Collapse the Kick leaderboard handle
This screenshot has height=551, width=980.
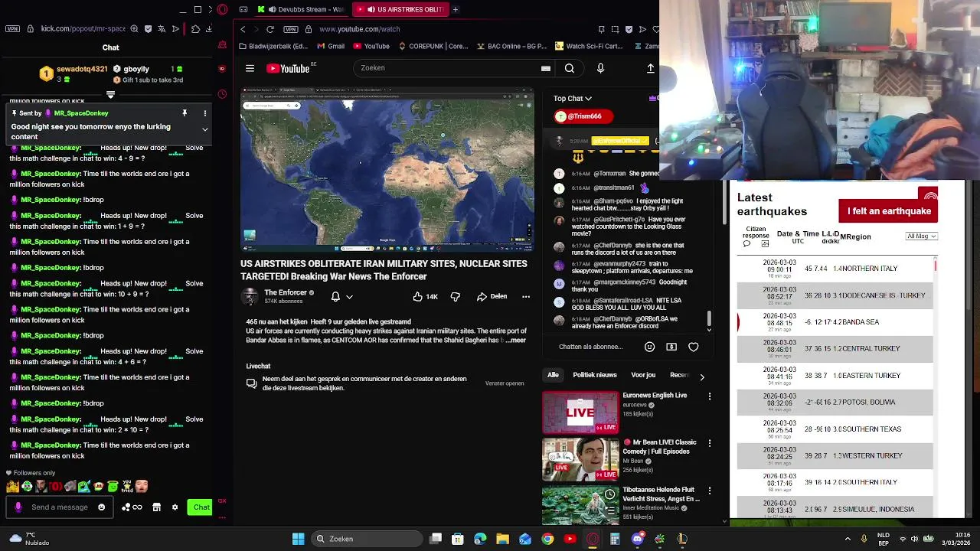110,95
